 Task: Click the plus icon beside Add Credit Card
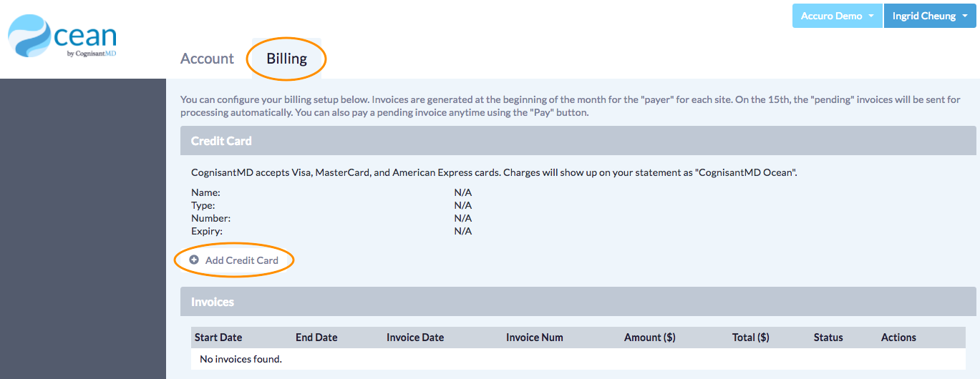[194, 260]
